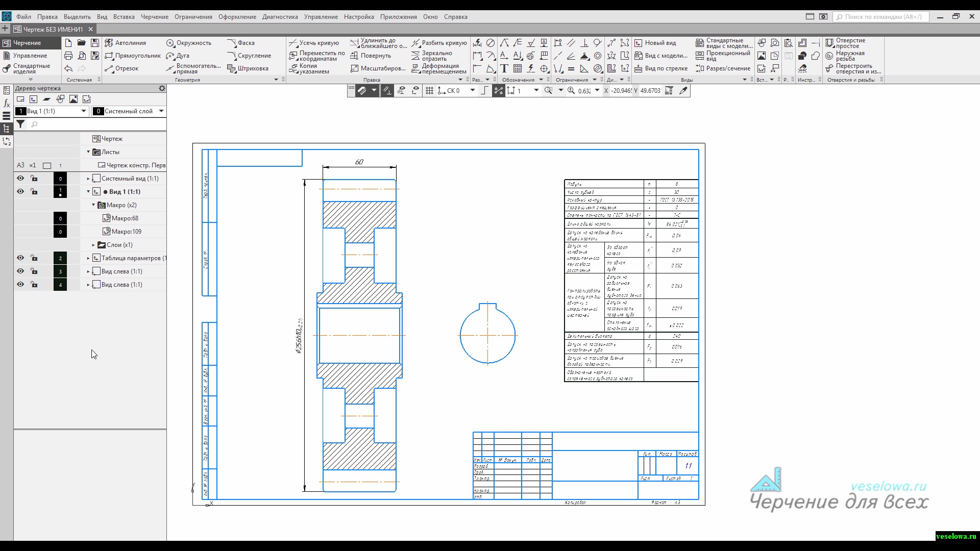Screen dimensions: 980x551
Task: Insert a table in Обозначения group
Action: coord(518,68)
